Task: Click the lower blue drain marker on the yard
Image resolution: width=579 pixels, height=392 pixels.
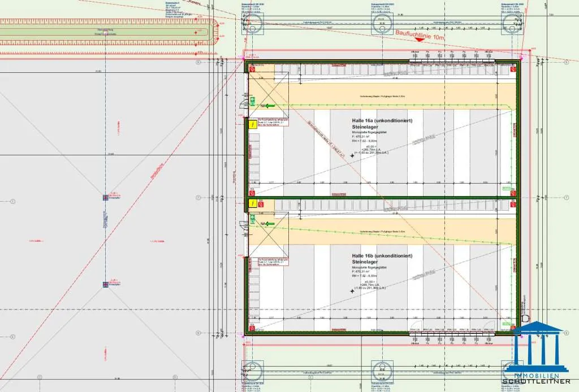Action: (x=106, y=284)
